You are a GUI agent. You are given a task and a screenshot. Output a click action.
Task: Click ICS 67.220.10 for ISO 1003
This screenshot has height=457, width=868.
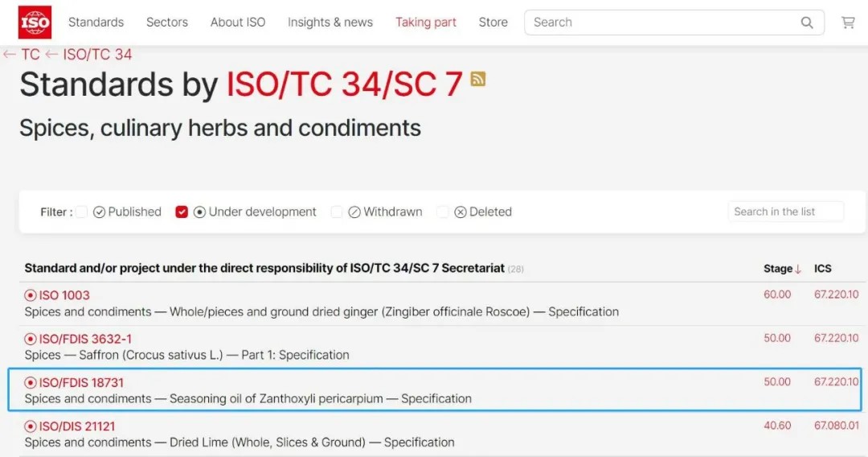click(836, 294)
